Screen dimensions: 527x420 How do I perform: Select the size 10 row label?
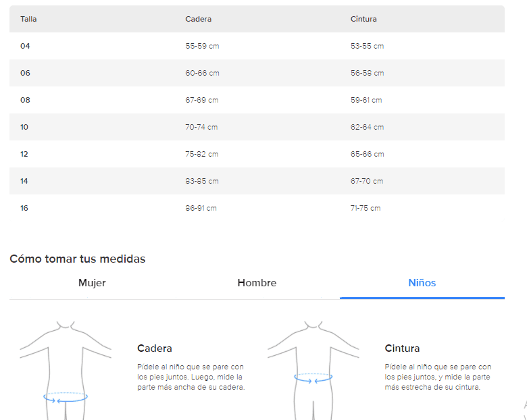click(x=24, y=127)
